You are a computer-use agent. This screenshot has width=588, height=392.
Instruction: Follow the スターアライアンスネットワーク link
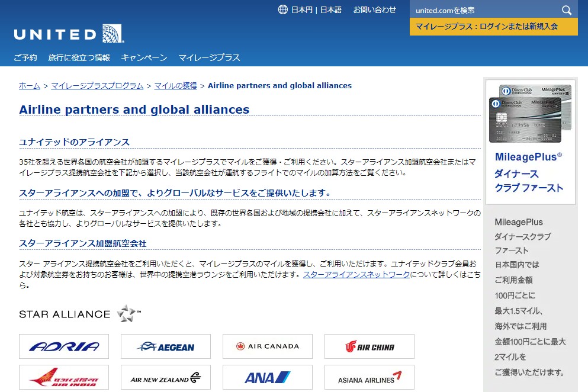(356, 275)
